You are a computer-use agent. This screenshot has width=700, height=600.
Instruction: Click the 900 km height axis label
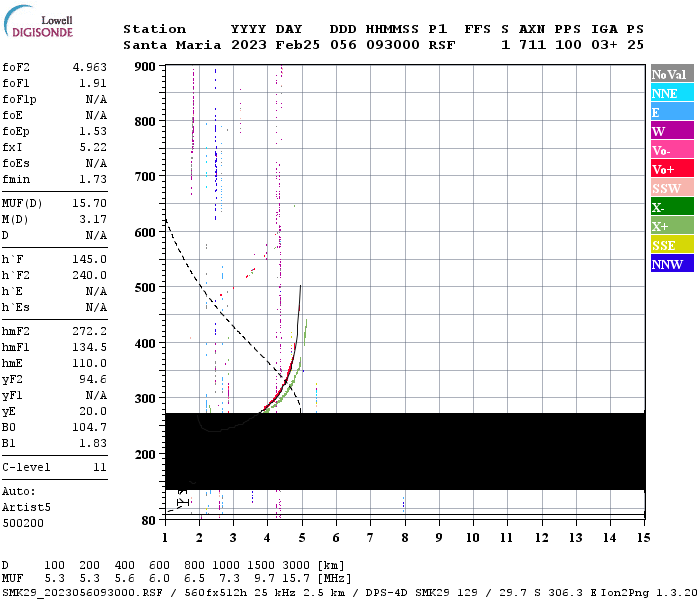pyautogui.click(x=145, y=67)
